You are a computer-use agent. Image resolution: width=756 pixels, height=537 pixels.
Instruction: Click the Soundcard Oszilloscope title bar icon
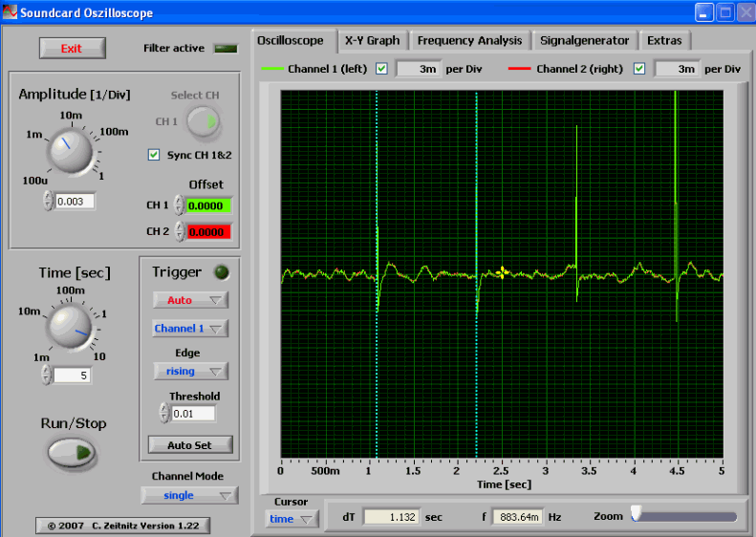tap(10, 11)
